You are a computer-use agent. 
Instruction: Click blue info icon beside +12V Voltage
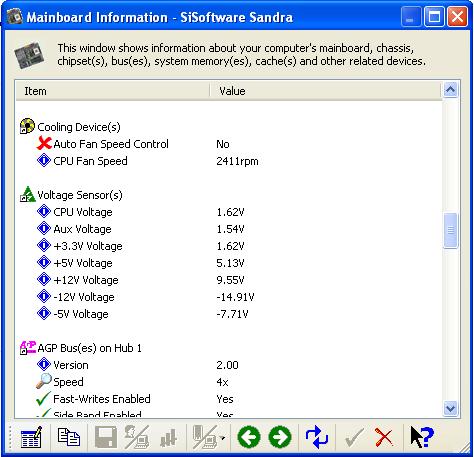44,279
